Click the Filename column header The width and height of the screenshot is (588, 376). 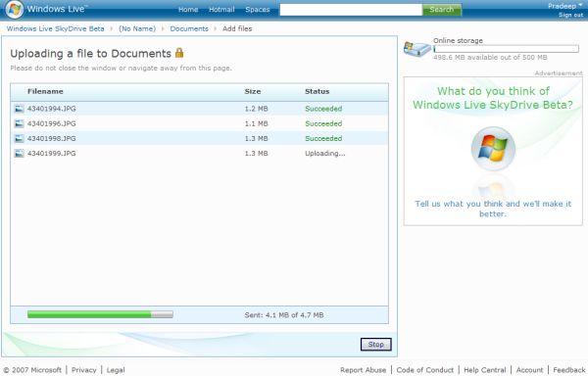(x=45, y=91)
